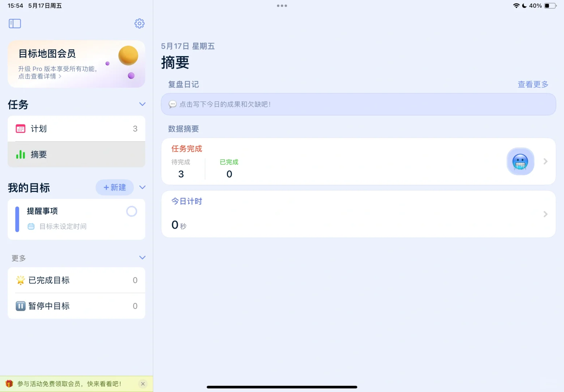564x392 pixels.
Task: Open the 参与活动免费领取会员 promo banner
Action: coord(76,384)
